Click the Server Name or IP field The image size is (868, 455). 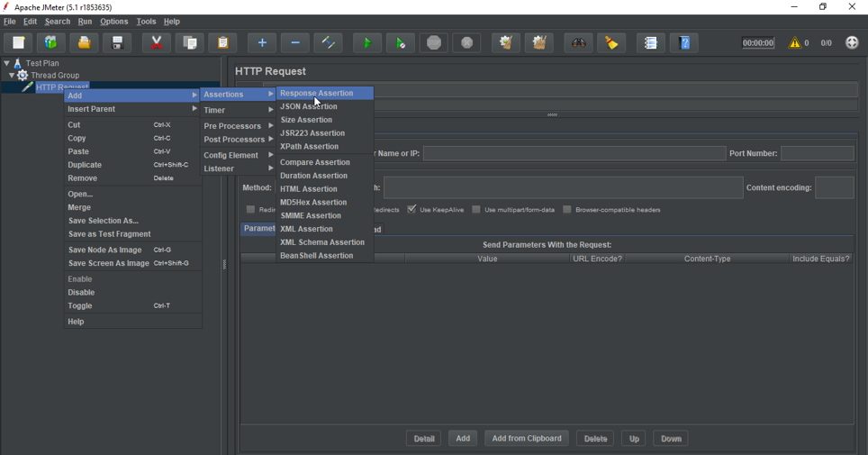pyautogui.click(x=574, y=153)
